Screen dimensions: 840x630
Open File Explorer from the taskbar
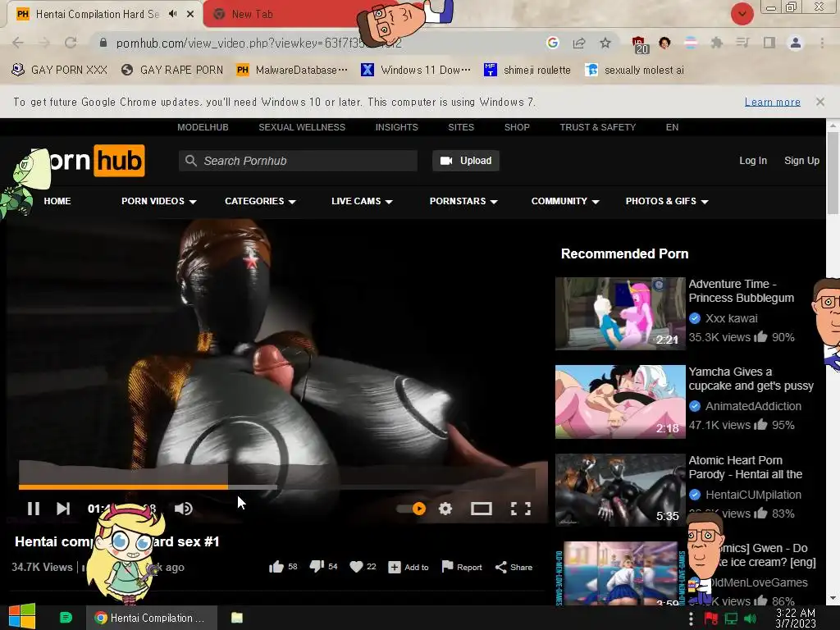(237, 618)
